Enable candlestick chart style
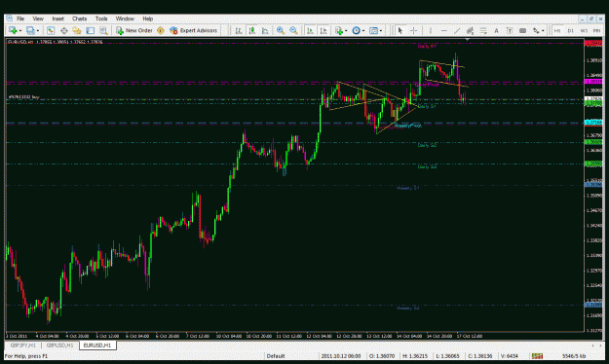Screen dimensions: 609x364 (x=252, y=30)
